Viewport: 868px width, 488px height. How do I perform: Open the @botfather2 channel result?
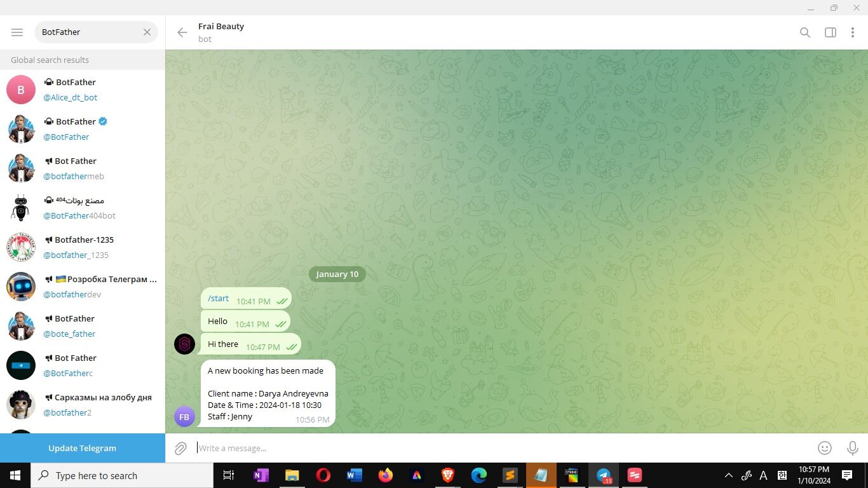tap(83, 405)
